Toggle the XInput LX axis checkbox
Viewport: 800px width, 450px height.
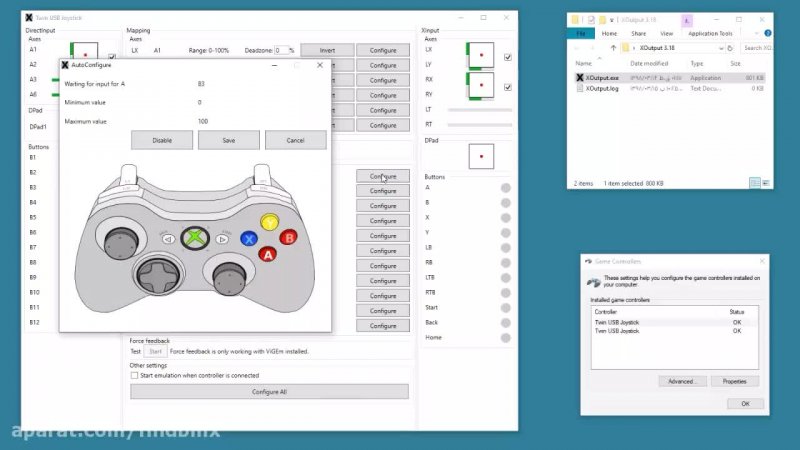[x=508, y=58]
